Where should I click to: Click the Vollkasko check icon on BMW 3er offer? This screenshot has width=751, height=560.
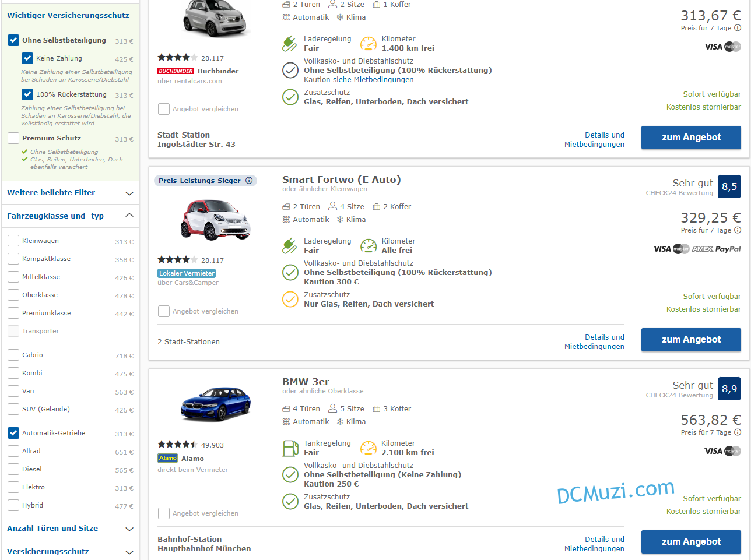(290, 474)
